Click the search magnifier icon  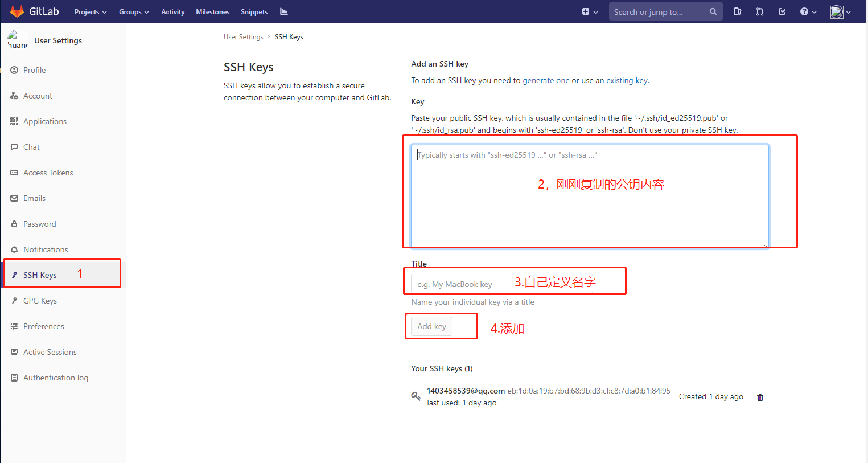tap(713, 11)
